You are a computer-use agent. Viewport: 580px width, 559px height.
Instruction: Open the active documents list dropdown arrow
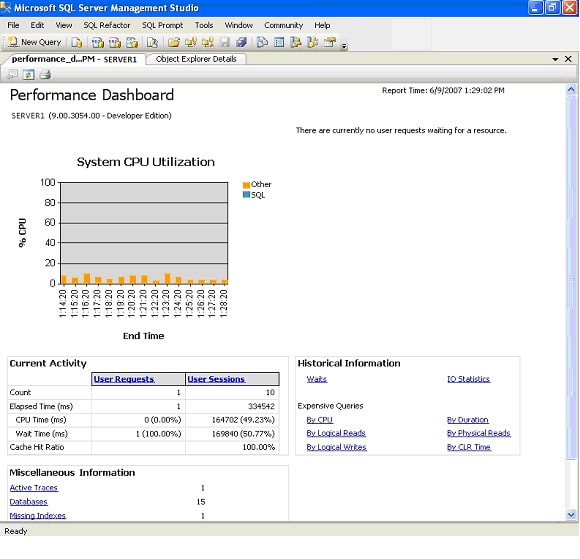(x=555, y=59)
